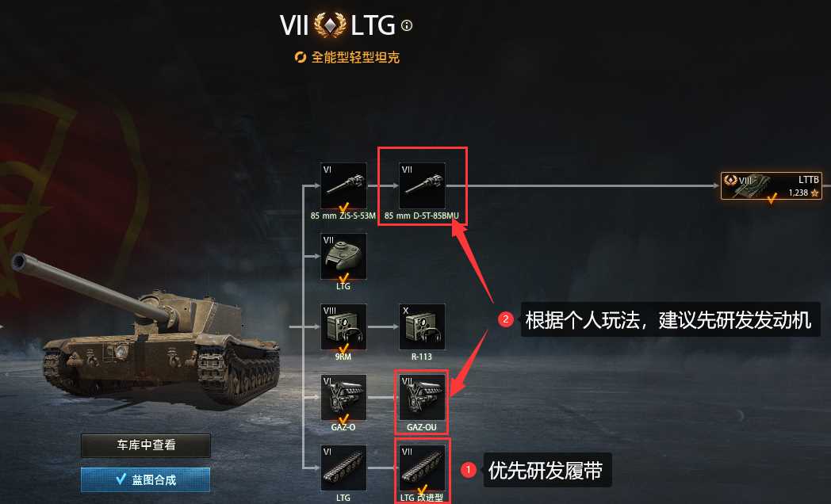Open the LTTB tier VIII tank node
The image size is (831, 504).
coord(771,185)
